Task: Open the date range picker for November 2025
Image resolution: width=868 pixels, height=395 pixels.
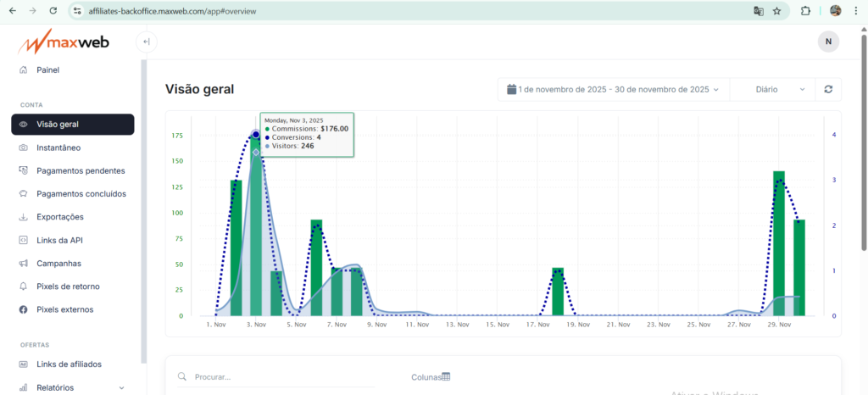Action: (613, 89)
